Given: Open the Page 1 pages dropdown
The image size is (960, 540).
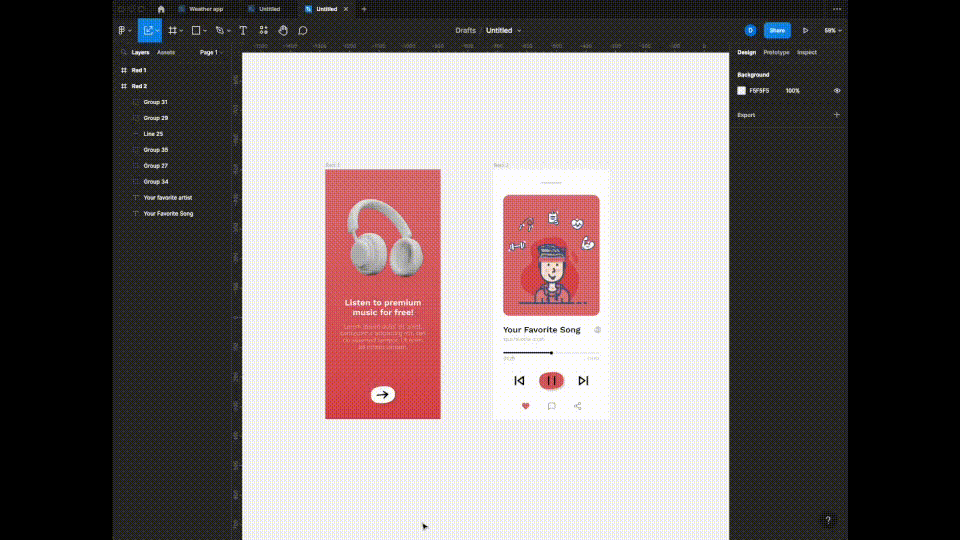Looking at the screenshot, I should click(x=210, y=52).
